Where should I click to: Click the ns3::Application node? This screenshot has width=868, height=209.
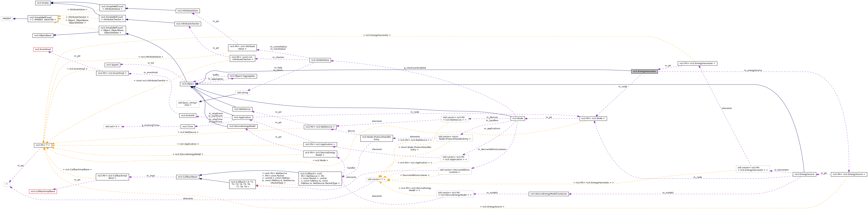[x=242, y=118]
